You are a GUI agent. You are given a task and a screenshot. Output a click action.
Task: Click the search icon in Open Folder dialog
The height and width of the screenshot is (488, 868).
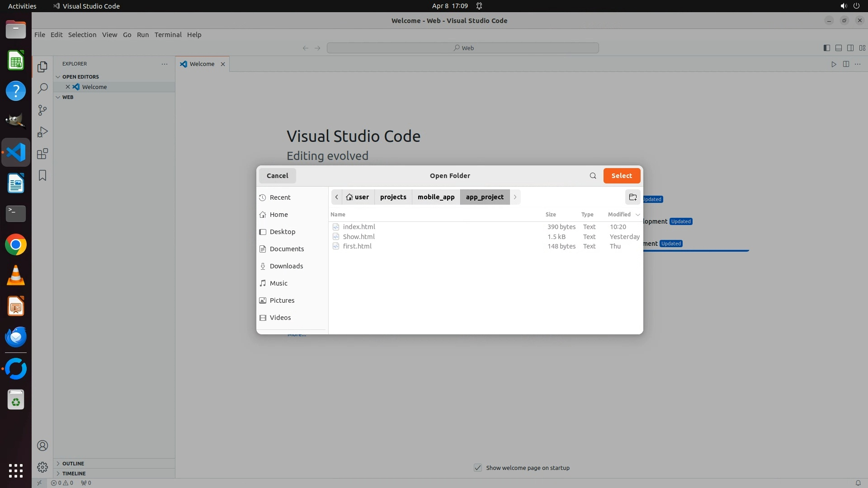tap(593, 176)
